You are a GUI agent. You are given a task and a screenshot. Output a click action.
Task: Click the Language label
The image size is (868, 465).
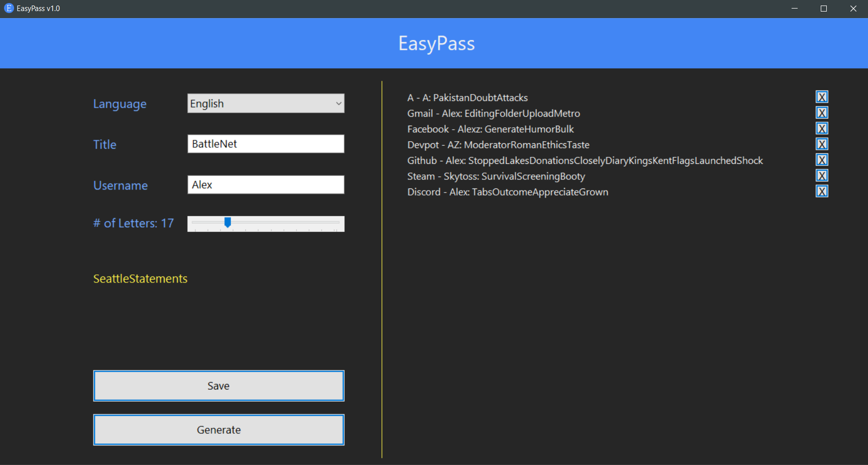120,104
